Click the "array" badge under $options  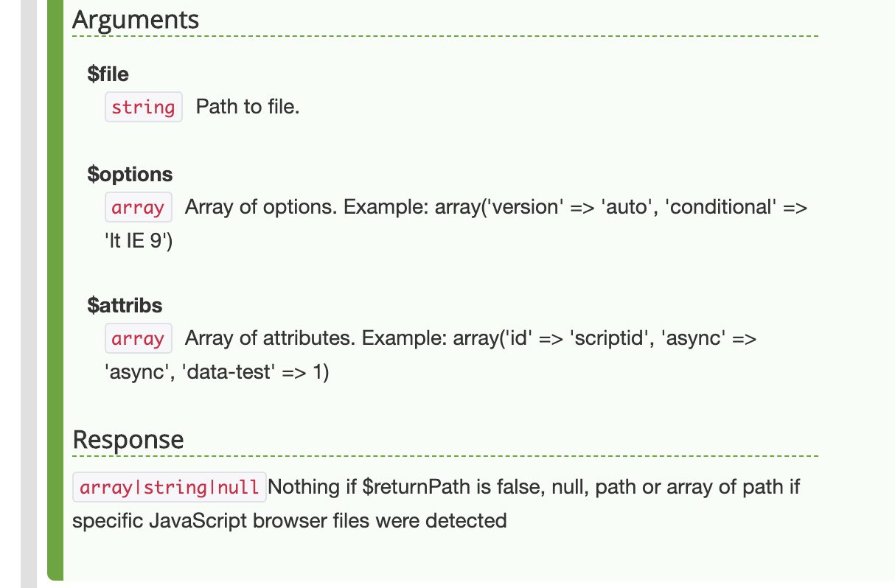138,207
